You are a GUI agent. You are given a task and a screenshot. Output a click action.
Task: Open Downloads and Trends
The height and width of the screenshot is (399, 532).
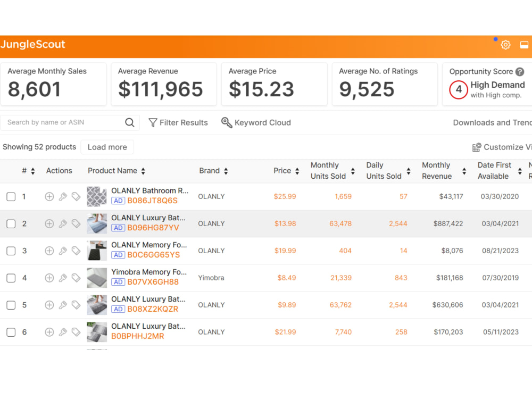point(492,122)
